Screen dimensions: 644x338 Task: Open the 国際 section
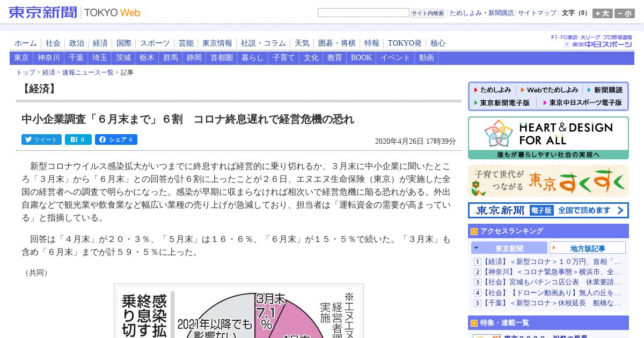124,43
